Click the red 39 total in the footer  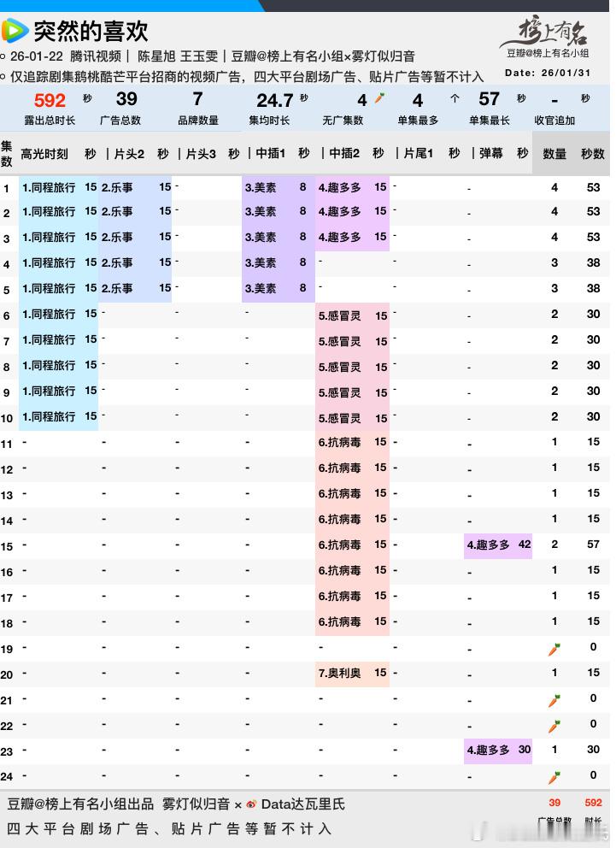[554, 803]
